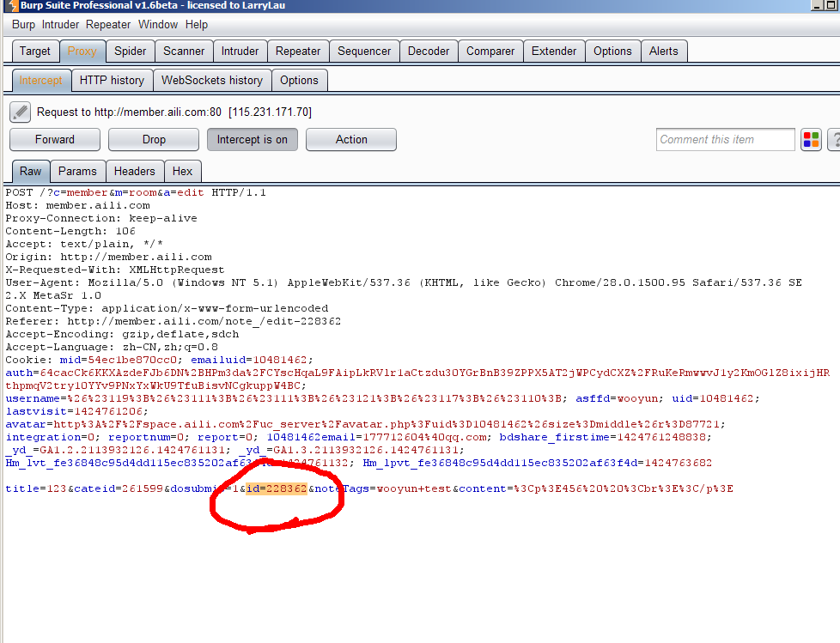Screen dimensions: 840x643
Task: Select the Intercept sub-tab
Action: (x=40, y=81)
